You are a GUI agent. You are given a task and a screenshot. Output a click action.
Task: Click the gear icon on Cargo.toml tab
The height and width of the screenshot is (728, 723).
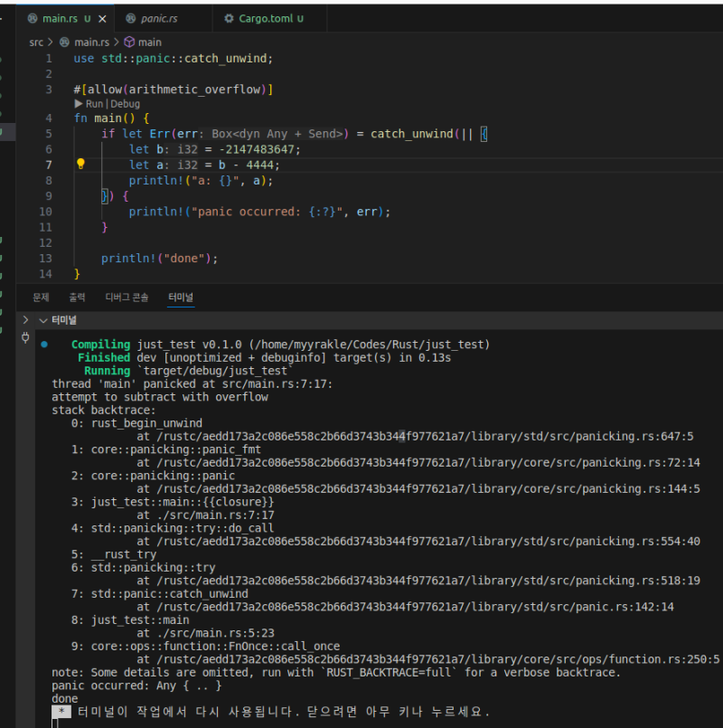pos(227,18)
